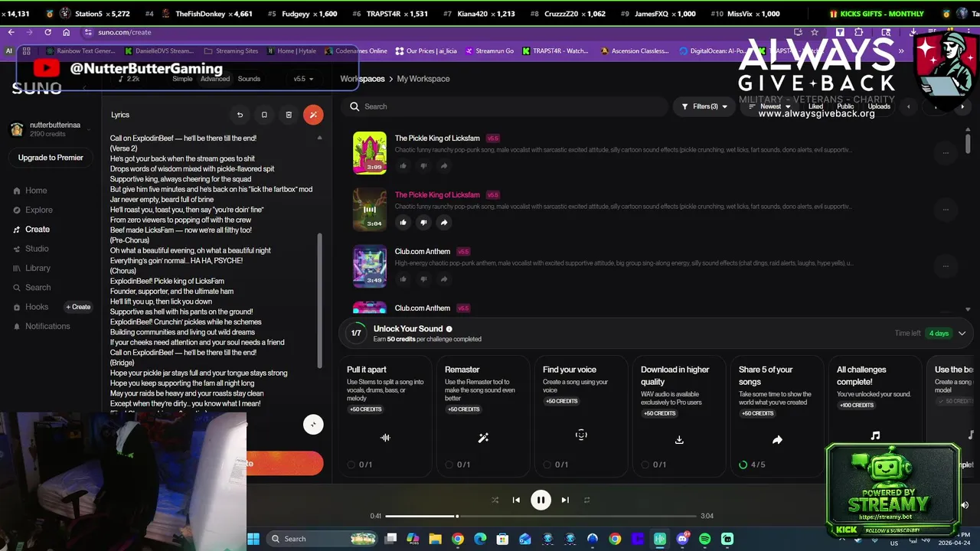
Task: Open more options for Club.com Anthem song
Action: tap(946, 266)
